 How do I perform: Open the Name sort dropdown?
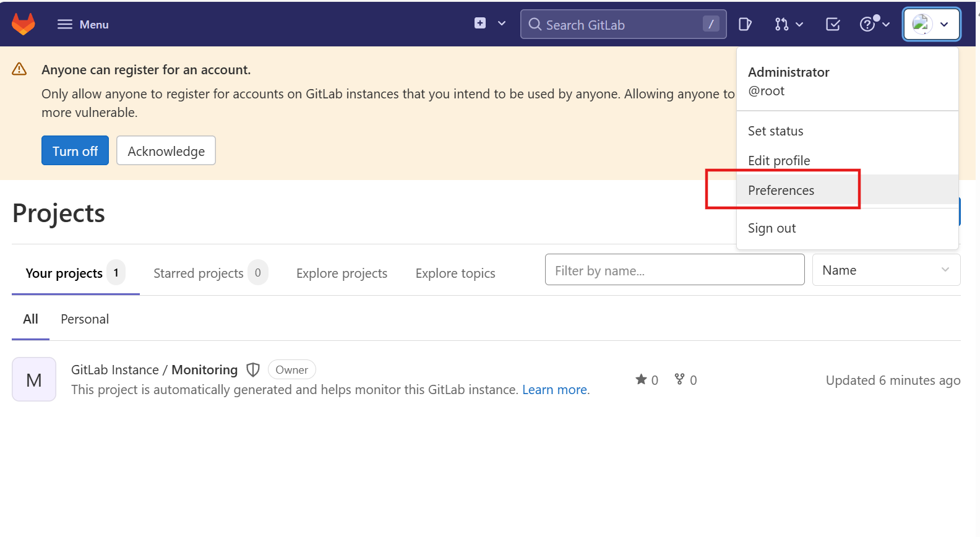pos(886,270)
